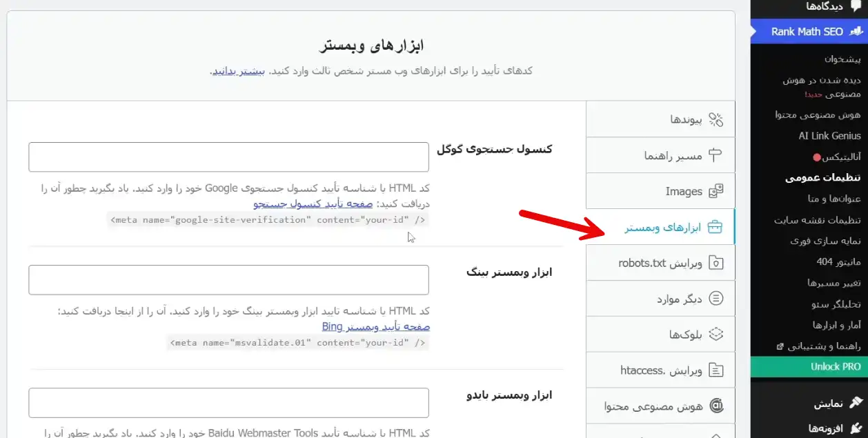The image size is (868, 438).
Task: Click the Content AI (هوش مصنوعی محتوا) icon
Action: click(716, 406)
